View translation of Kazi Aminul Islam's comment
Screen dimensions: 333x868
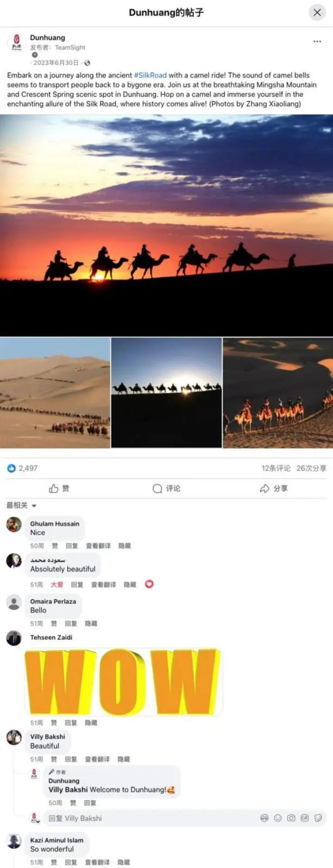click(x=97, y=862)
